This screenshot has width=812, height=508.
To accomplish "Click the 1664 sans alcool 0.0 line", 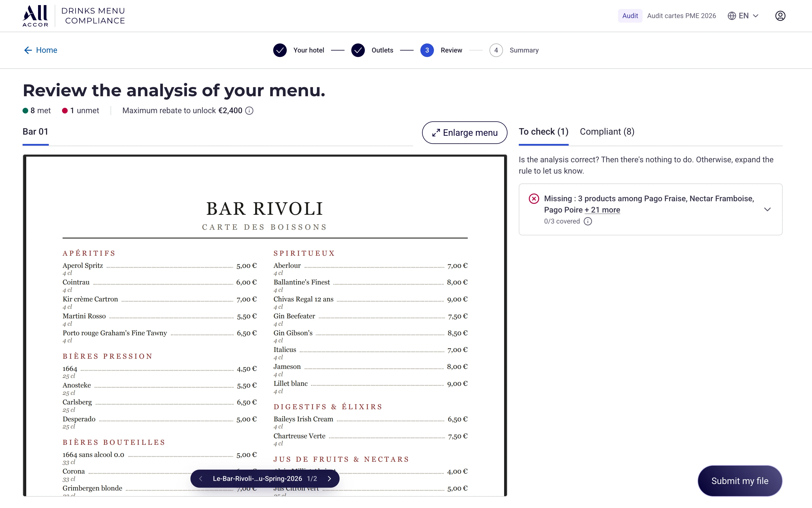I will pyautogui.click(x=159, y=455).
